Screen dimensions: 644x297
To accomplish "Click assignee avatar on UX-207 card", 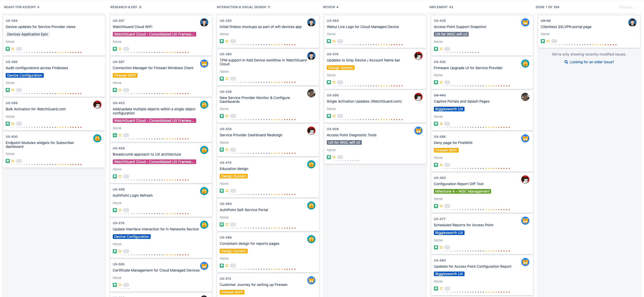I will (204, 23).
